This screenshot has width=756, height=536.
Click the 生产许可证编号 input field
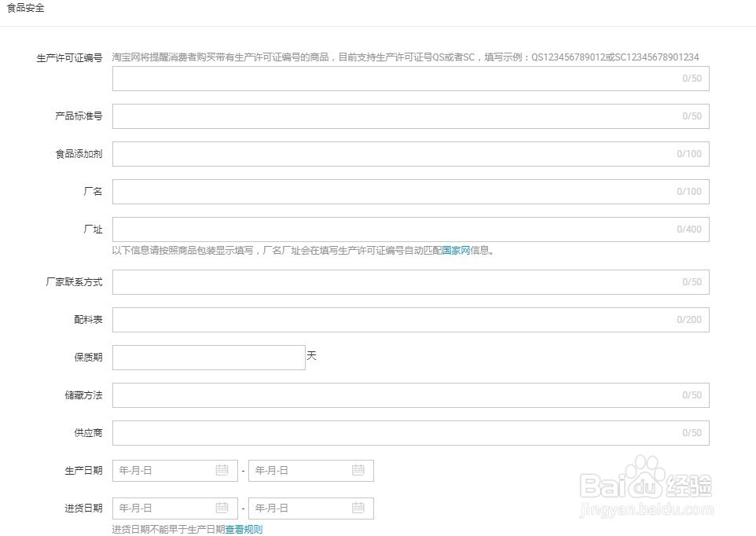pos(411,79)
